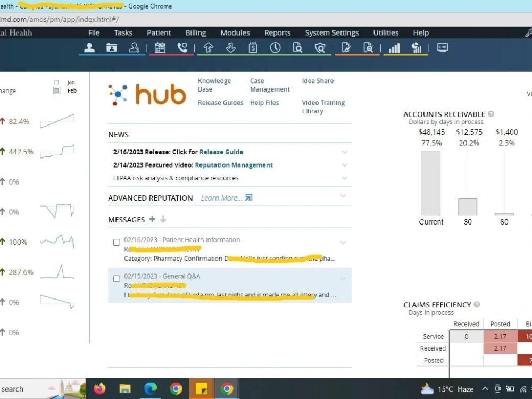Expand the HIPAA risk analysis news chevron

coord(344,178)
